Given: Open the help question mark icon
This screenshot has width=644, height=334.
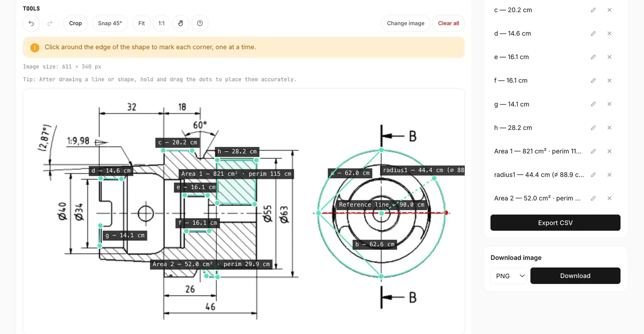Looking at the screenshot, I should click(200, 23).
